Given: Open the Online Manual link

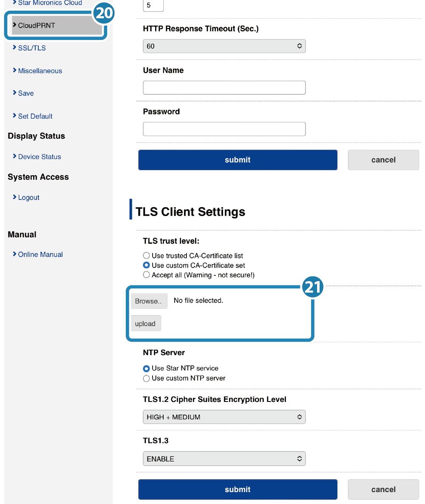Looking at the screenshot, I should pyautogui.click(x=40, y=254).
